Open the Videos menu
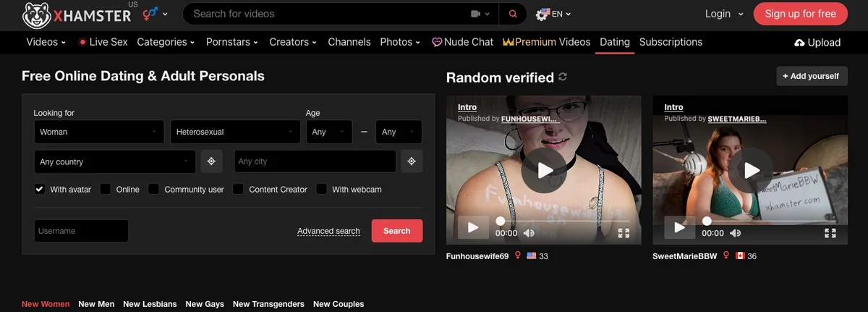 (x=46, y=42)
